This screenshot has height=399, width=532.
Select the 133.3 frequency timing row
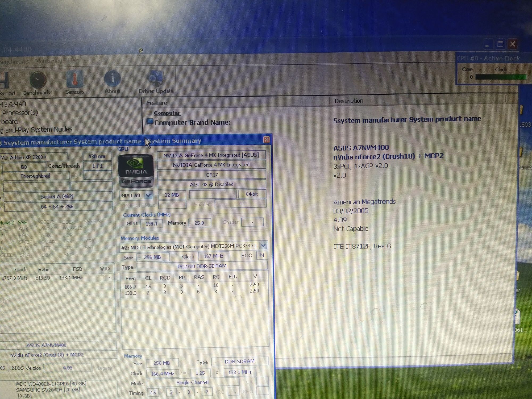coord(192,292)
